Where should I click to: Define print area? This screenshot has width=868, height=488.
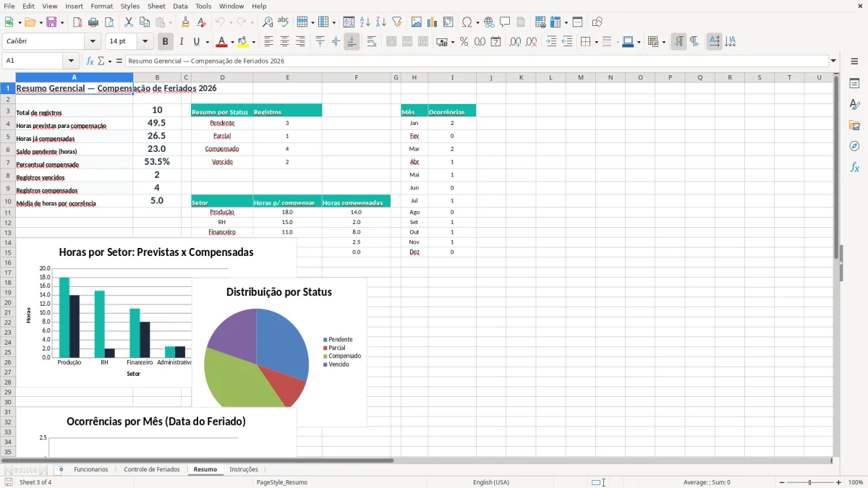coord(540,22)
